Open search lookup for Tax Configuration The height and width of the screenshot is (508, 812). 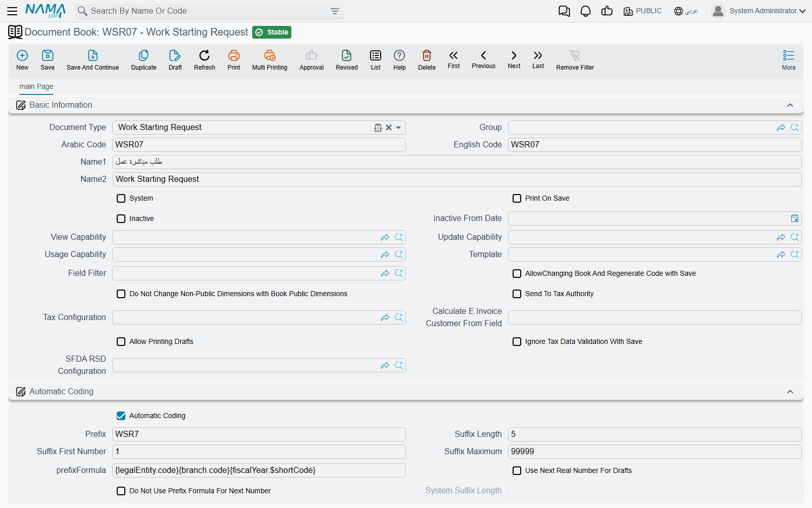click(399, 317)
